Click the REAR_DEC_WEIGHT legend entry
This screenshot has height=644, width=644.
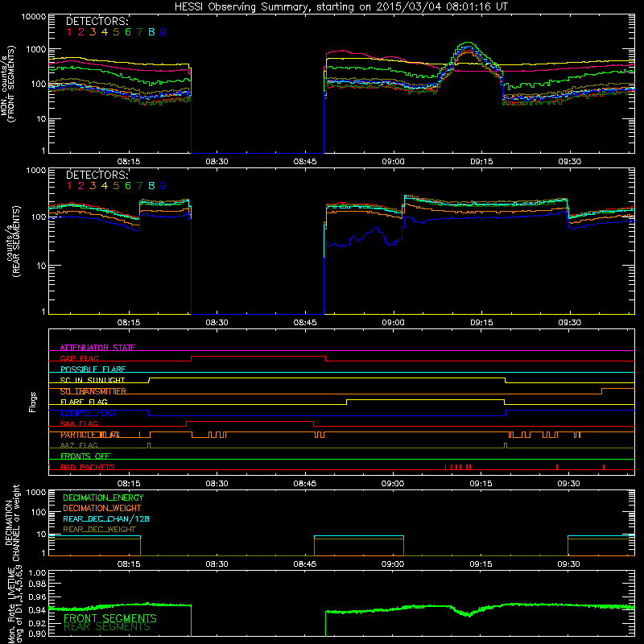(x=99, y=530)
